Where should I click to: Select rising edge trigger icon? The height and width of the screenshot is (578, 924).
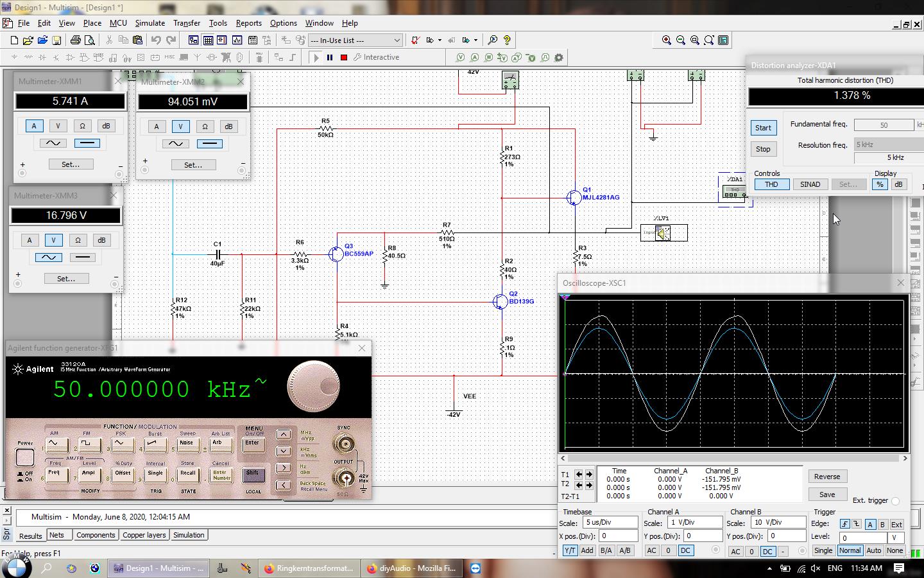tap(845, 525)
